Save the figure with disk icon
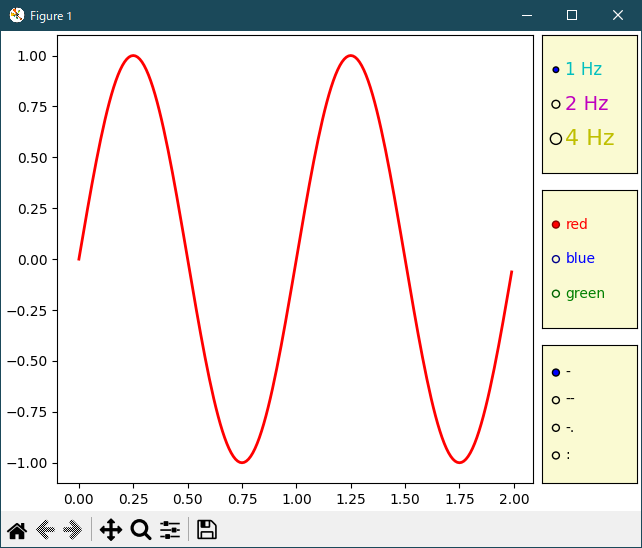 click(207, 531)
